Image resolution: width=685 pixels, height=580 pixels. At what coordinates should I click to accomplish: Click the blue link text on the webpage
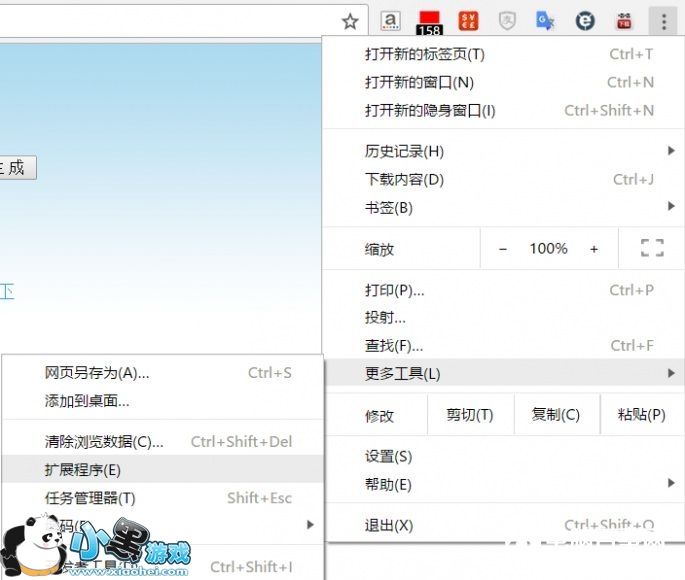pos(7,291)
